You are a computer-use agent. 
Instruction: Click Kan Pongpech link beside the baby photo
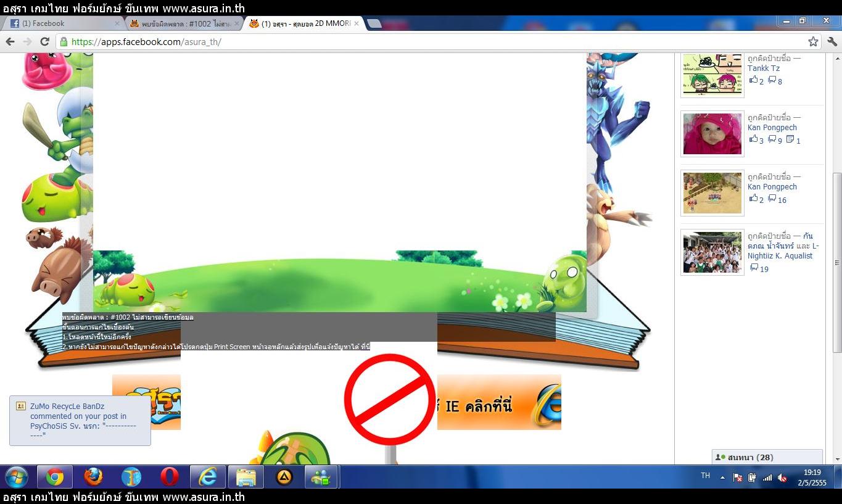(772, 128)
